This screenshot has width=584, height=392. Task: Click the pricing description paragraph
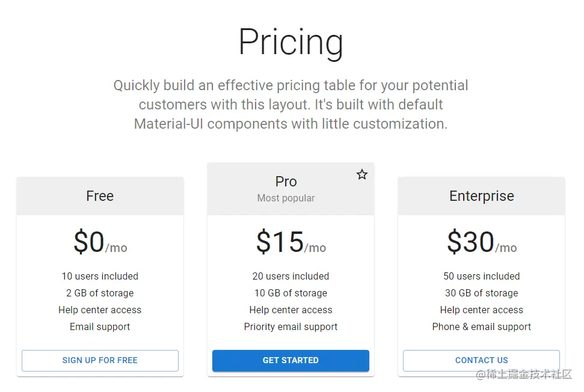click(x=291, y=105)
